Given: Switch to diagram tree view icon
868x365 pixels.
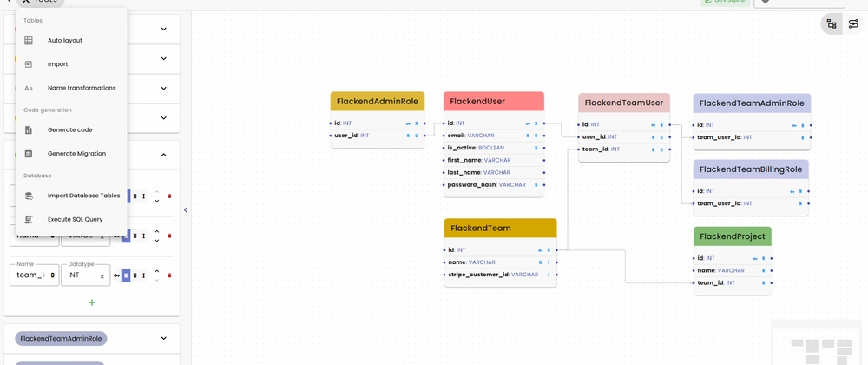Looking at the screenshot, I should coord(832,23).
